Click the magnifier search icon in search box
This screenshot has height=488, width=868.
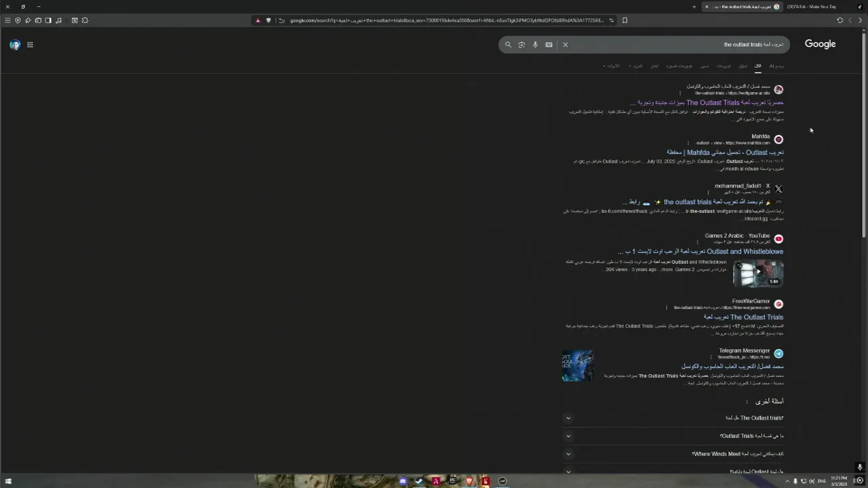508,45
